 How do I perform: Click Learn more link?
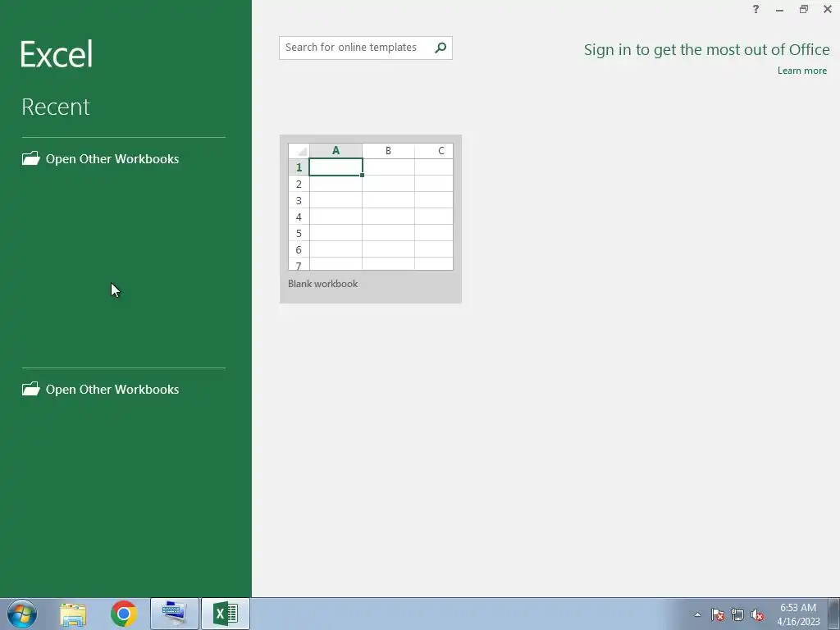802,71
